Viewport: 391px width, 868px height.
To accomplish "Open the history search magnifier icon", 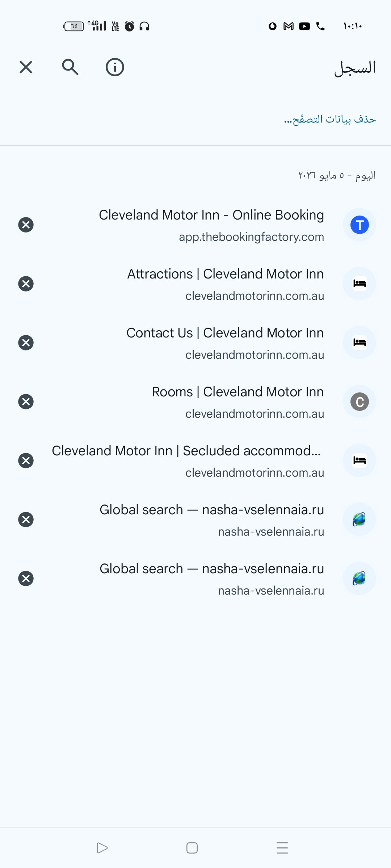I will (x=70, y=67).
